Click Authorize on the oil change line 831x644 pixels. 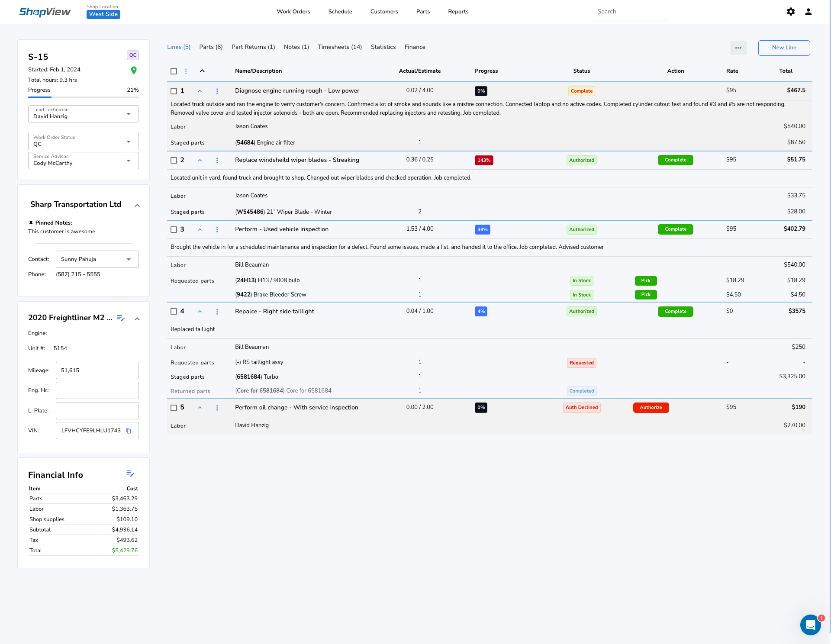651,407
